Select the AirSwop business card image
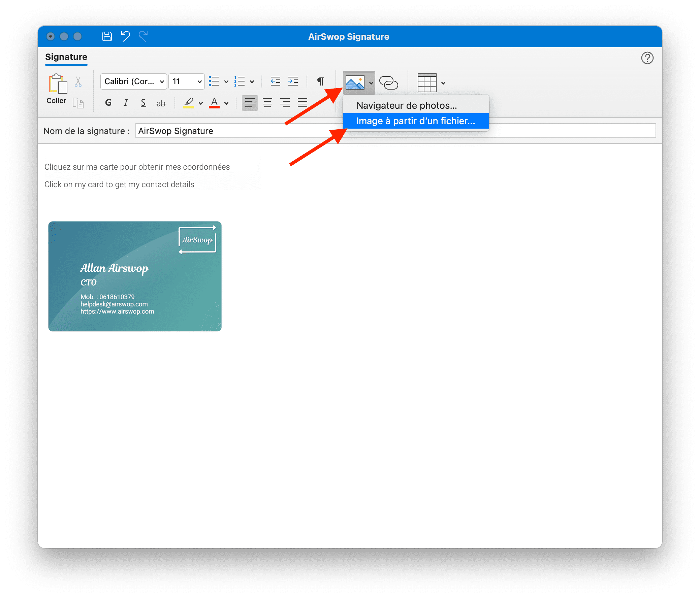The height and width of the screenshot is (598, 700). [x=135, y=276]
